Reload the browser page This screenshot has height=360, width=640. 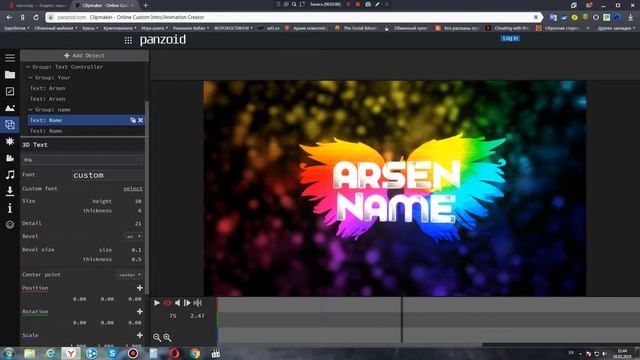tap(36, 18)
